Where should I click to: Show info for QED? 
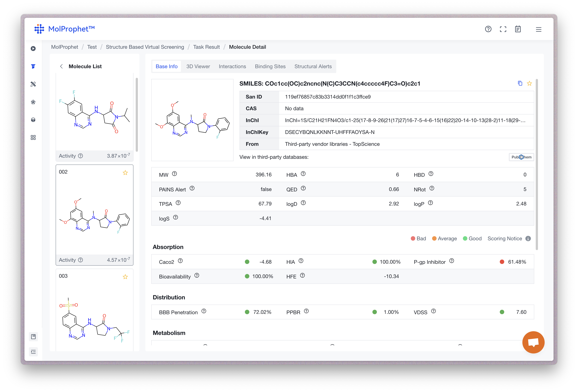[x=303, y=188]
